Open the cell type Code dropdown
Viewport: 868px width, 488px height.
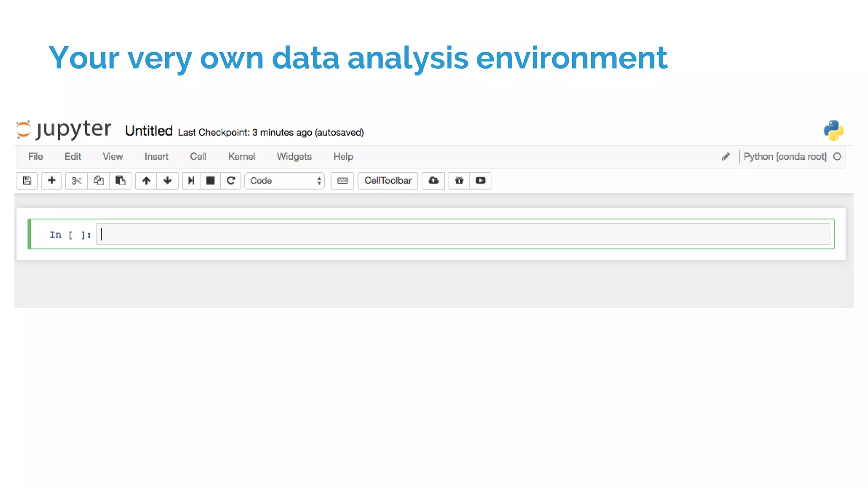pos(285,181)
